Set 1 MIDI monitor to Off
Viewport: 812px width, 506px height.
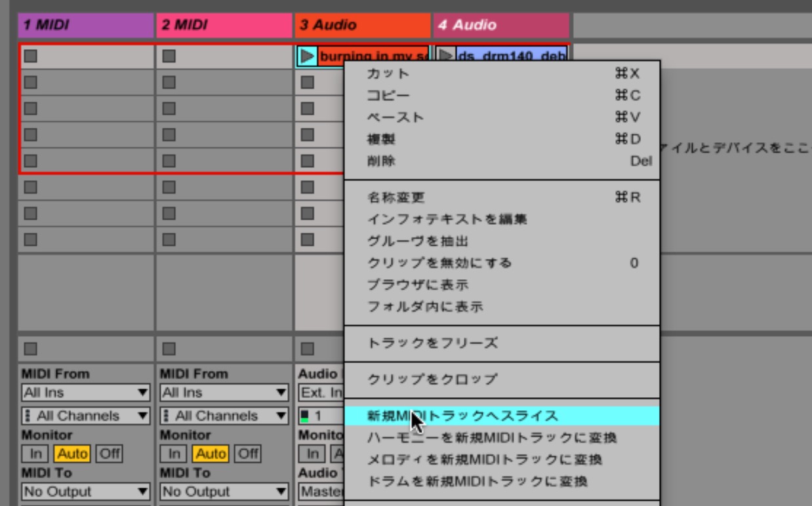pyautogui.click(x=110, y=454)
